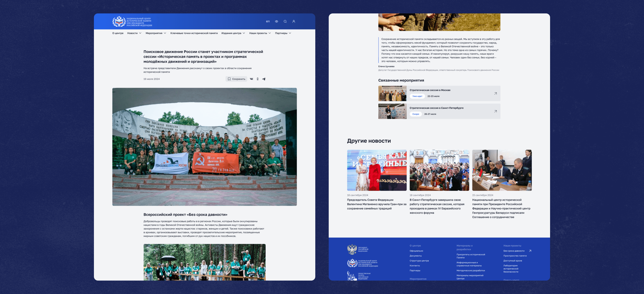Screen dimensions: 644x294
Task: Expand the Новости dropdown menu
Action: (134, 33)
